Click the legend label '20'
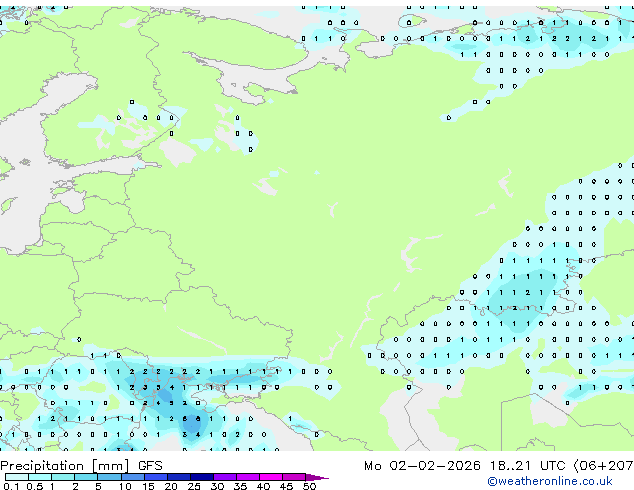This screenshot has width=634, height=490. pos(171,486)
